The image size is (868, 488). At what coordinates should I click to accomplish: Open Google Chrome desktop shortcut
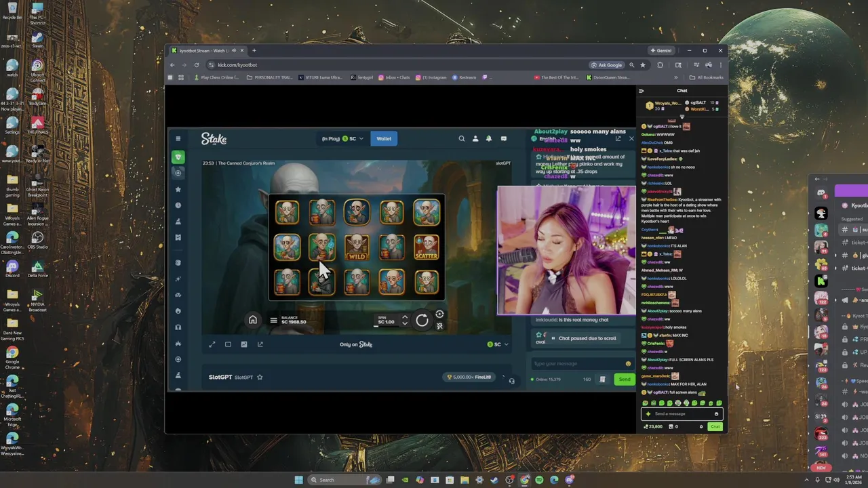pyautogui.click(x=12, y=356)
